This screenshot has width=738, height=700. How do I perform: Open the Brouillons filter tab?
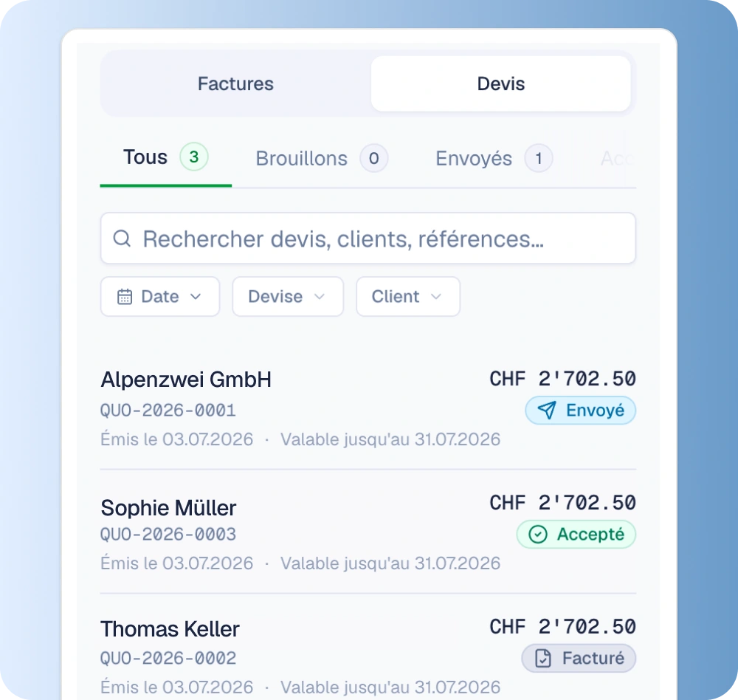322,158
